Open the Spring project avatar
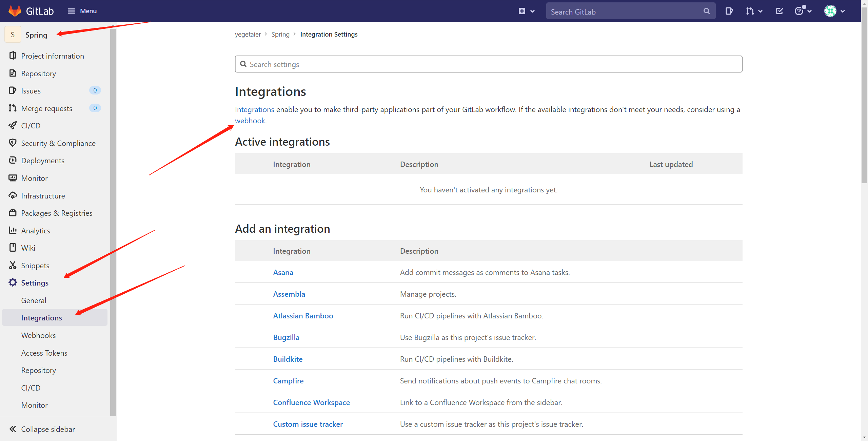 13,35
